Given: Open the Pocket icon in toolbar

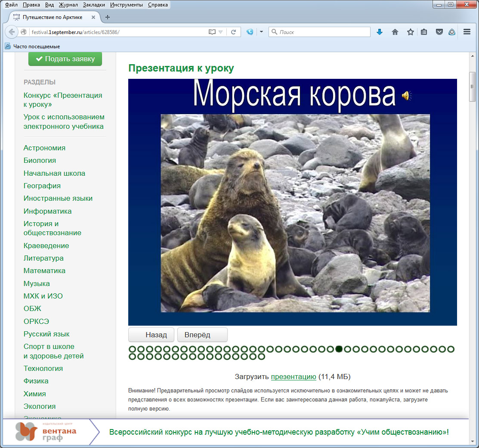Looking at the screenshot, I should (439, 32).
